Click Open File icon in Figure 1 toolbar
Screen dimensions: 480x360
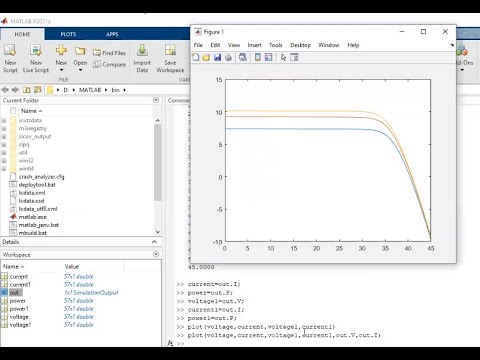coord(206,57)
